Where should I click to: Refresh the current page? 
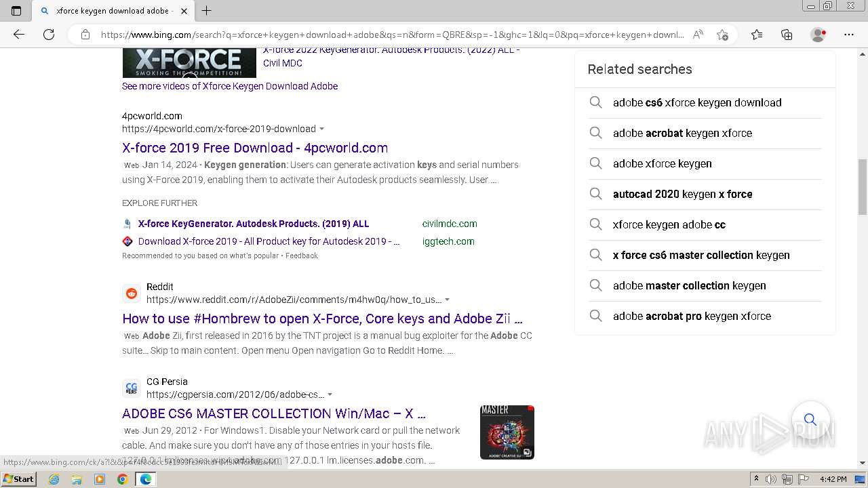point(49,35)
